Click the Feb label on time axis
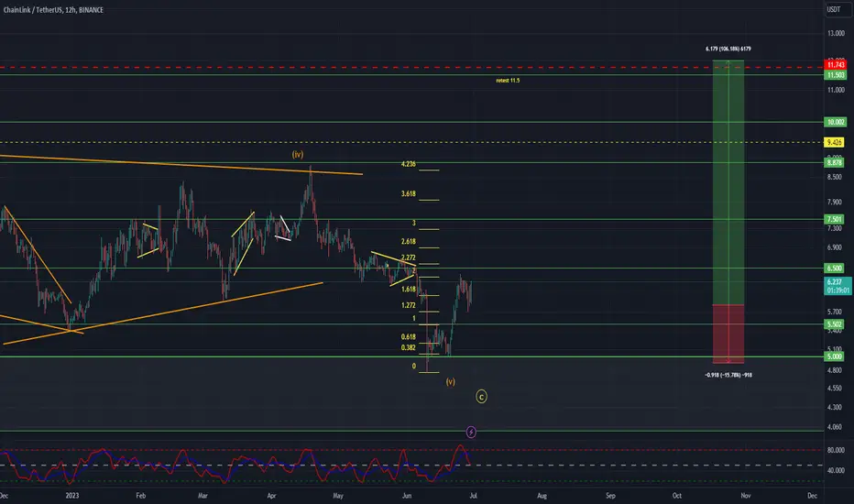Screen dimensions: 854x504 pos(140,495)
